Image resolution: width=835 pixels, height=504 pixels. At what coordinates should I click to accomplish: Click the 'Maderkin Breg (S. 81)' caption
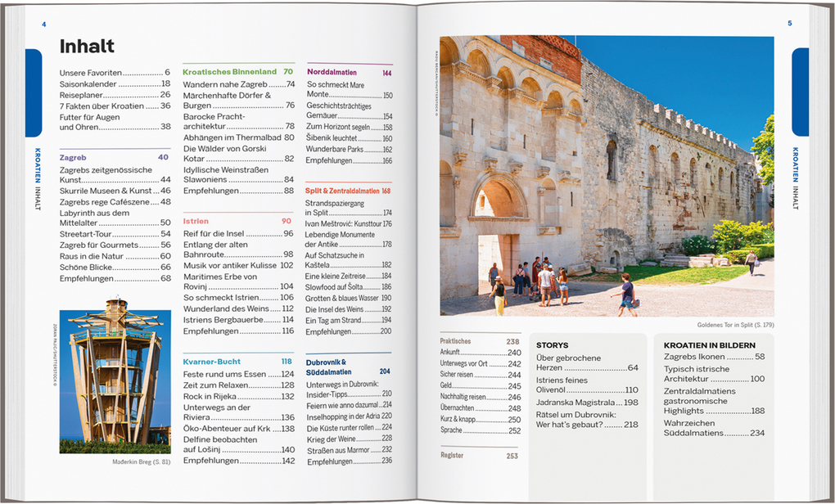pos(141,462)
